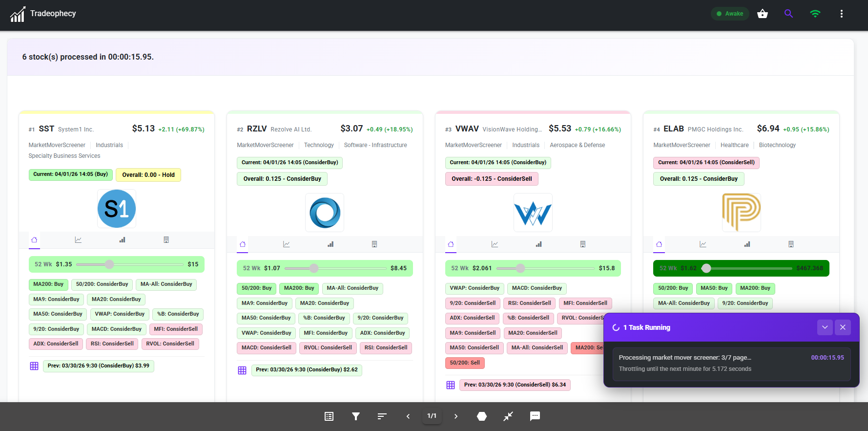Open the sort options in bottom toolbar
This screenshot has width=868, height=431.
382,416
